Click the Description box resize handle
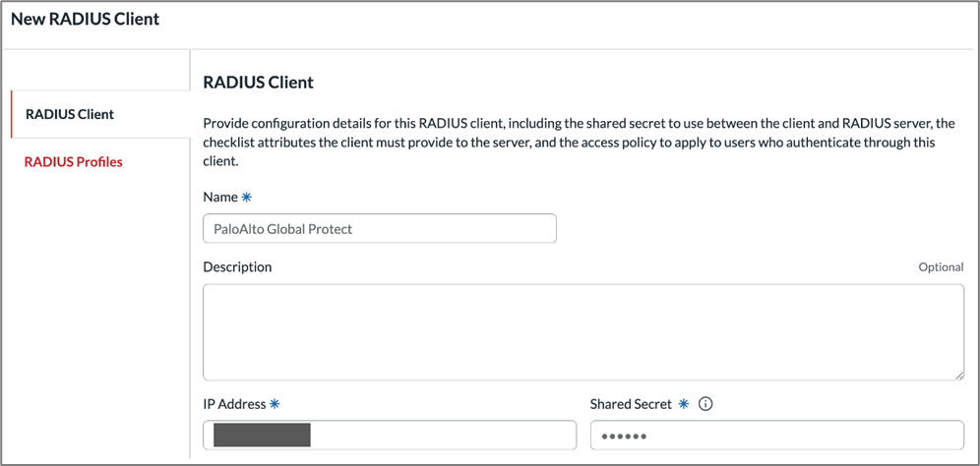 tap(958, 375)
